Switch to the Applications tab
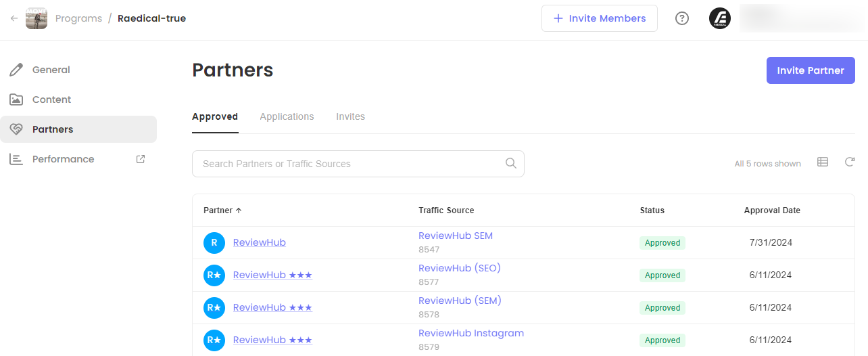 (x=287, y=116)
